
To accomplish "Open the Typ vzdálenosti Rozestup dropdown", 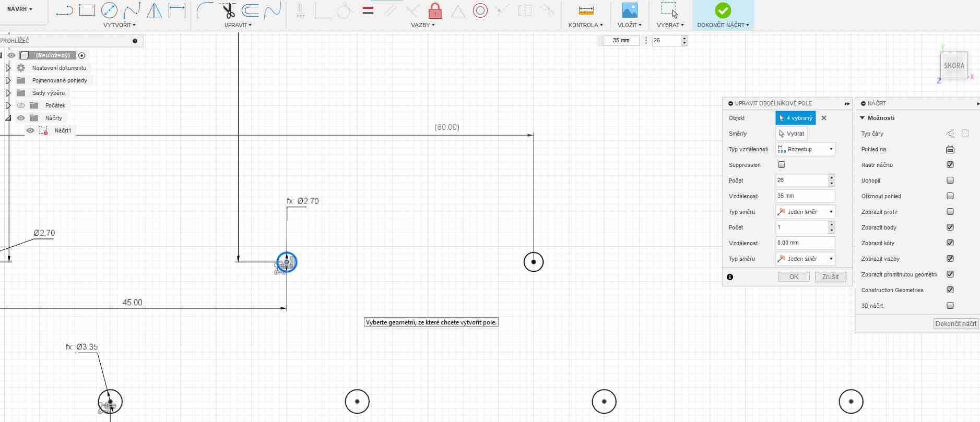I will pos(805,149).
